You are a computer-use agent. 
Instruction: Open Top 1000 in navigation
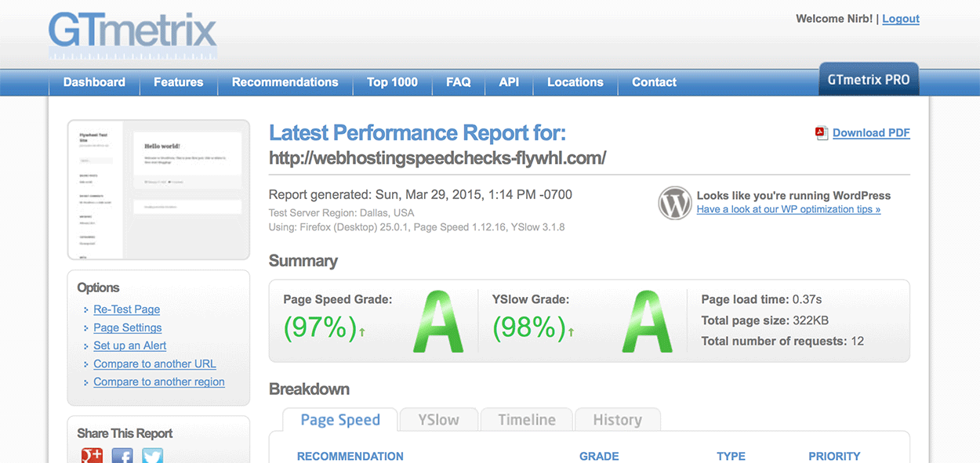[x=392, y=82]
